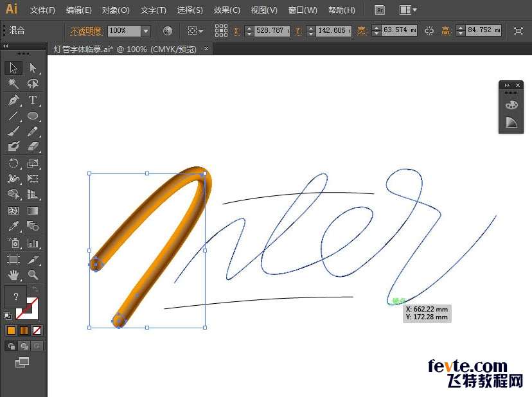Click the width (宽) stepper arrows
The height and width of the screenshot is (397, 532).
click(x=377, y=30)
